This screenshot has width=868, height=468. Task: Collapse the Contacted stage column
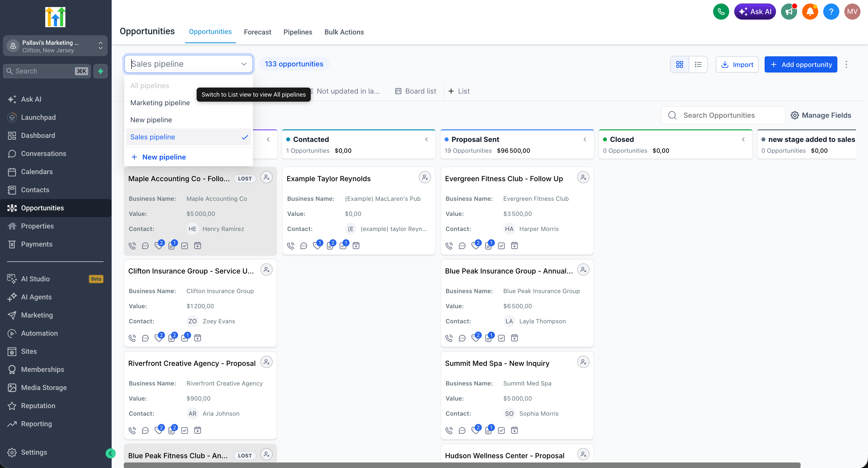[426, 139]
